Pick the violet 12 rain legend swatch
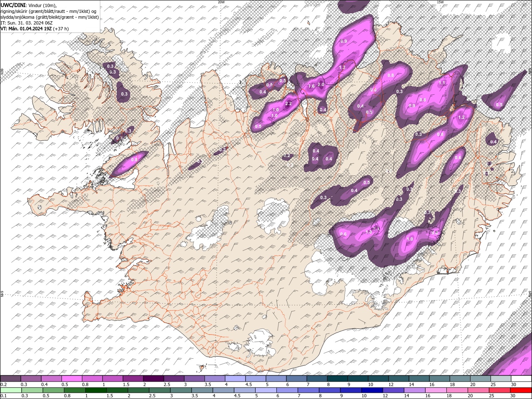This screenshot has width=532, height=399. point(393,390)
